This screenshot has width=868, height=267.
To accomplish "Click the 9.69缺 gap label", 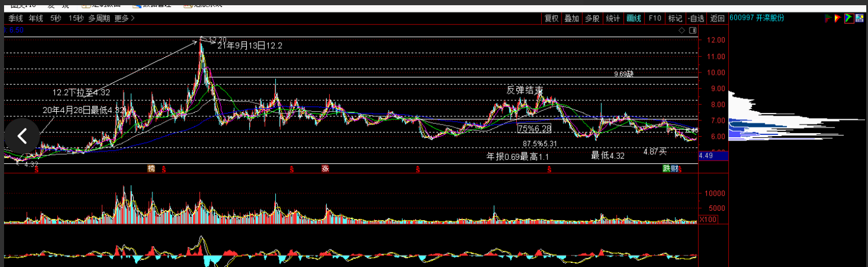I will pos(625,74).
